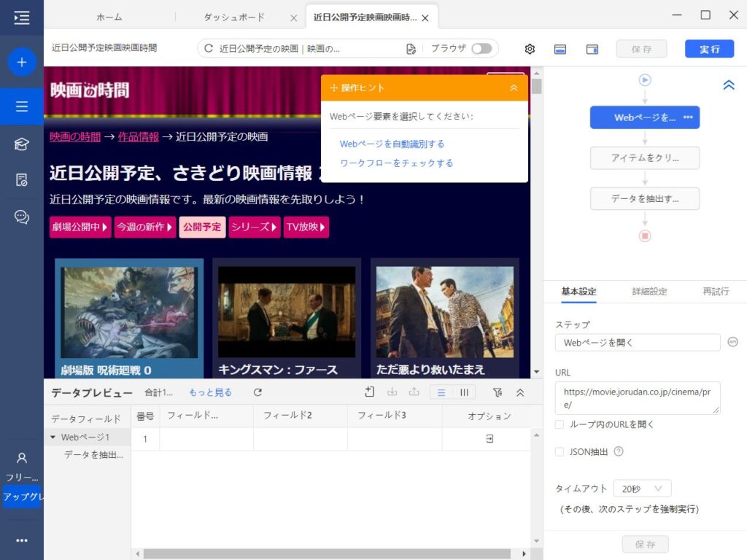Enable the JSON抽出 checkbox

560,452
